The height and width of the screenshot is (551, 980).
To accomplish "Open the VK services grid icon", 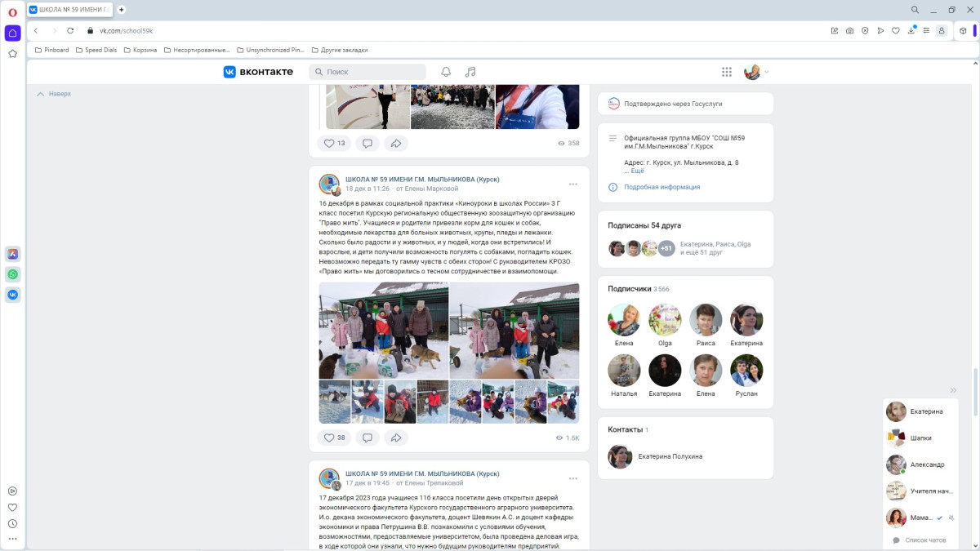I will point(727,72).
